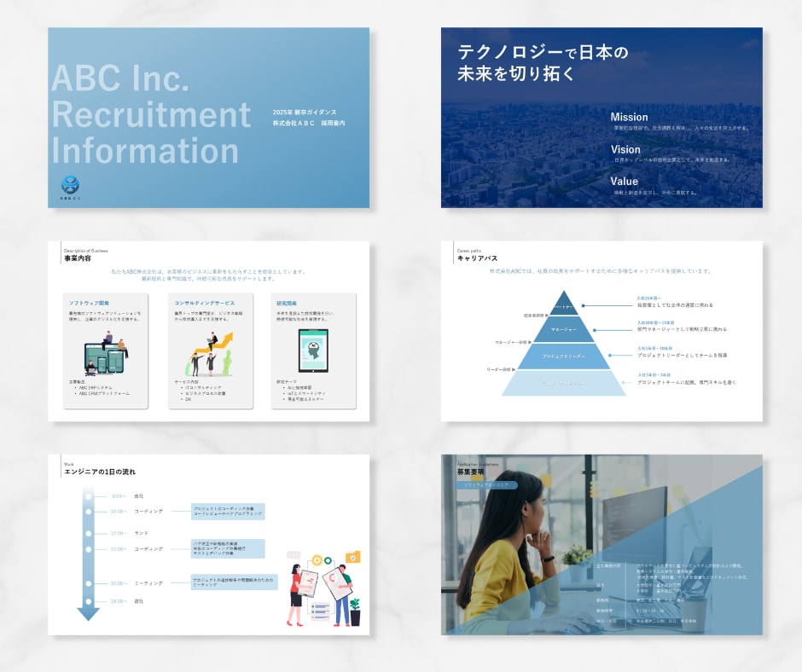The width and height of the screenshot is (802, 672).
Task: Click the tablet illustration in the 研究開発 card
Action: (313, 350)
